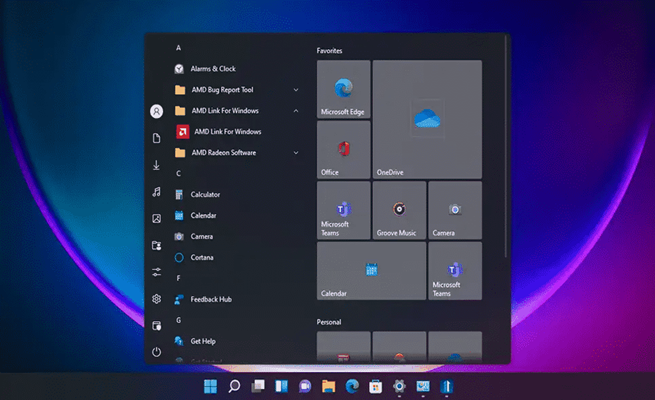Expand the AMD Radeon Software folder
The image size is (655, 400).
pyautogui.click(x=296, y=153)
